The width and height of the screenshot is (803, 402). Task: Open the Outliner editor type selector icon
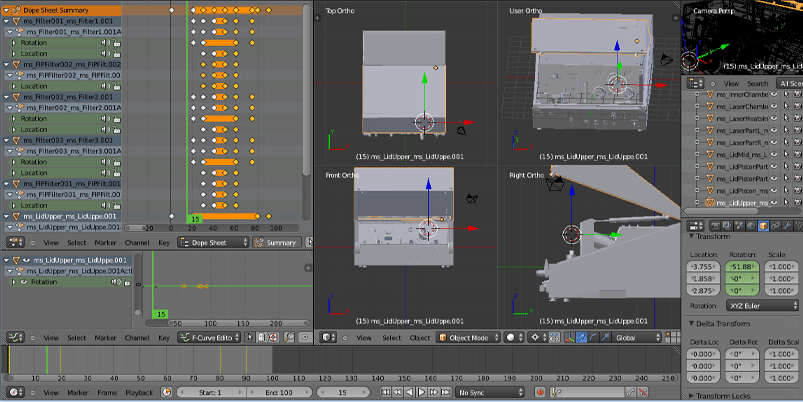coord(695,83)
